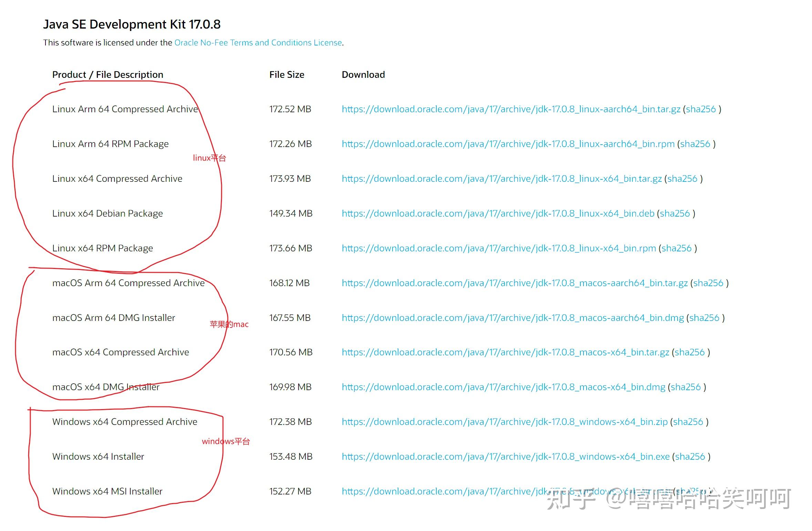Open the linux-x64 rpm download URL

pyautogui.click(x=498, y=248)
